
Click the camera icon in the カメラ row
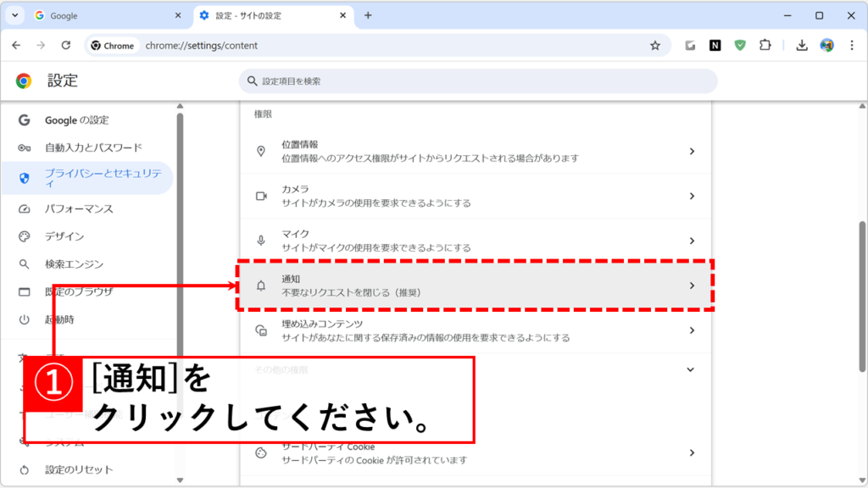[x=261, y=196]
